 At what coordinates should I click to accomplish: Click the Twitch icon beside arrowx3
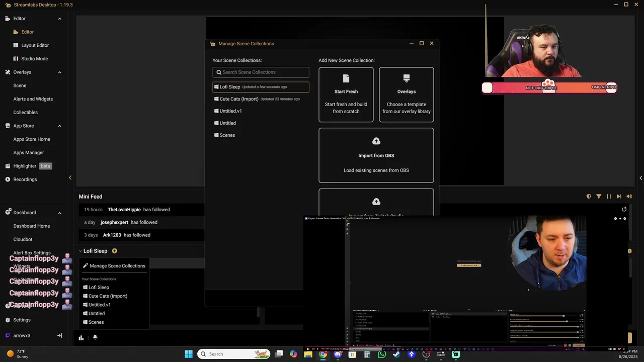coord(8,335)
